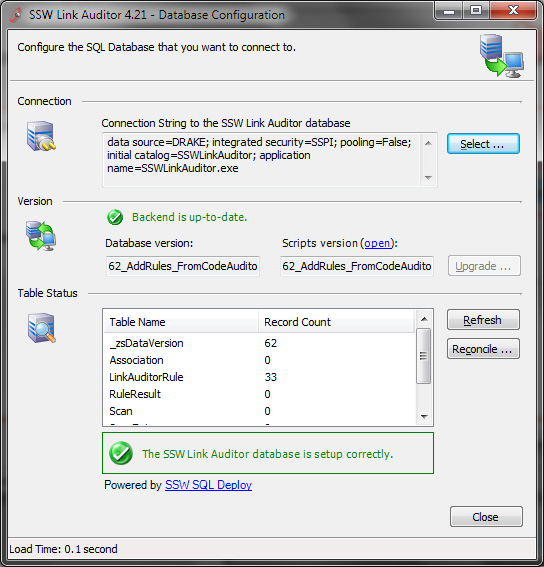This screenshot has height=567, width=544.
Task: Open the Reconcile dialog button
Action: pyautogui.click(x=483, y=349)
